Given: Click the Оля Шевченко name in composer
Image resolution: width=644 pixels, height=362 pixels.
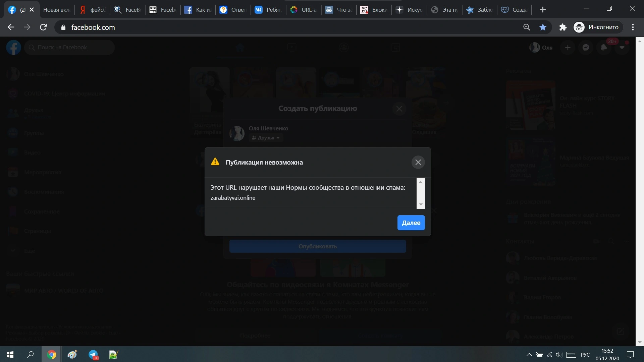Looking at the screenshot, I should [268, 128].
